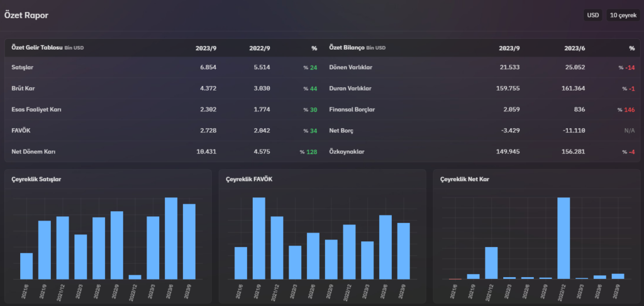
Task: Select the Net Dönem Karı value 10.431
Action: tap(206, 152)
